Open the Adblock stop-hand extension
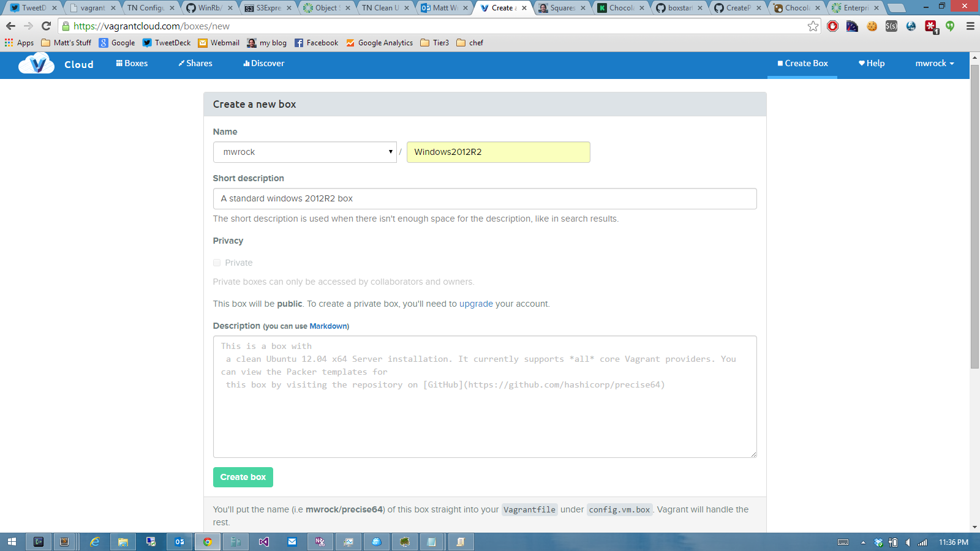 coord(832,26)
